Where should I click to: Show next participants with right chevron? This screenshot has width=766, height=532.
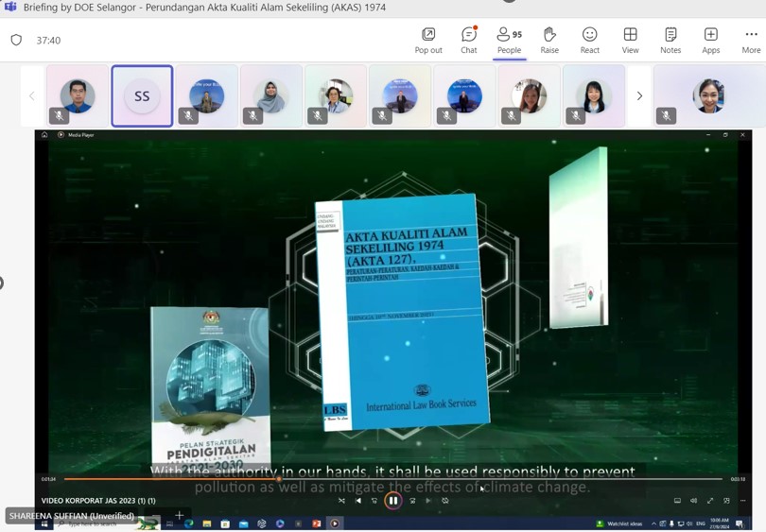(639, 96)
